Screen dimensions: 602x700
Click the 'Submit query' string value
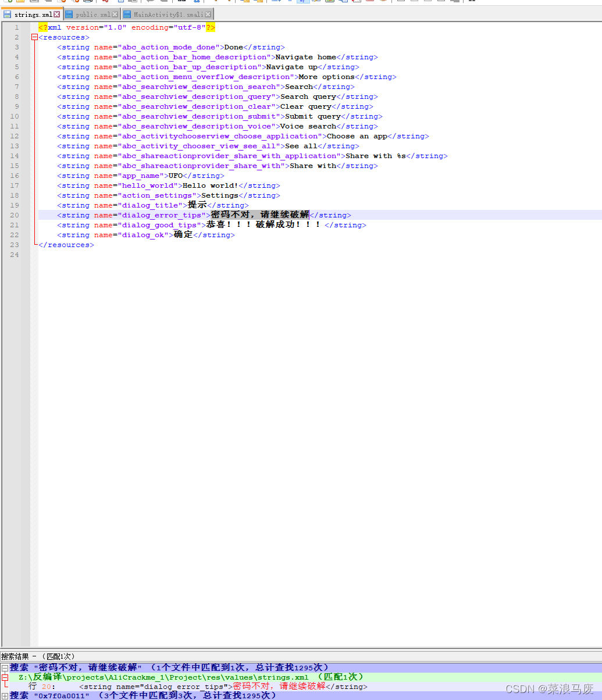(x=313, y=116)
